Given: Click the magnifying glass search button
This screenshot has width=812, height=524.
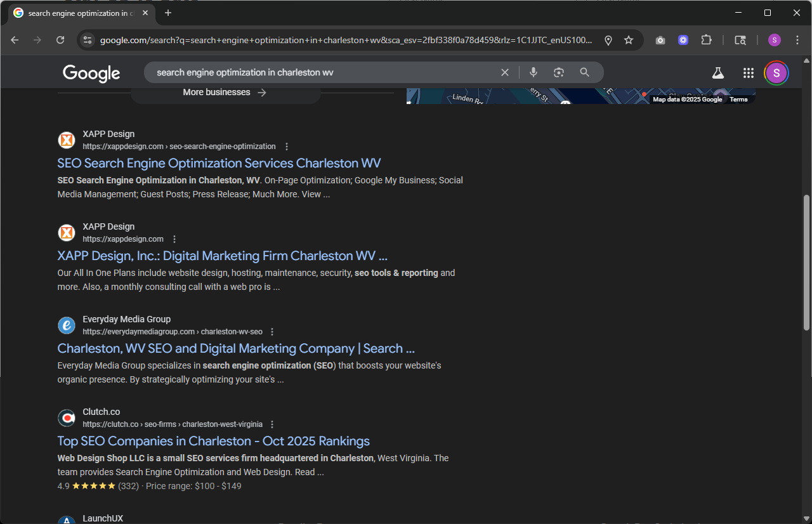Looking at the screenshot, I should [585, 72].
